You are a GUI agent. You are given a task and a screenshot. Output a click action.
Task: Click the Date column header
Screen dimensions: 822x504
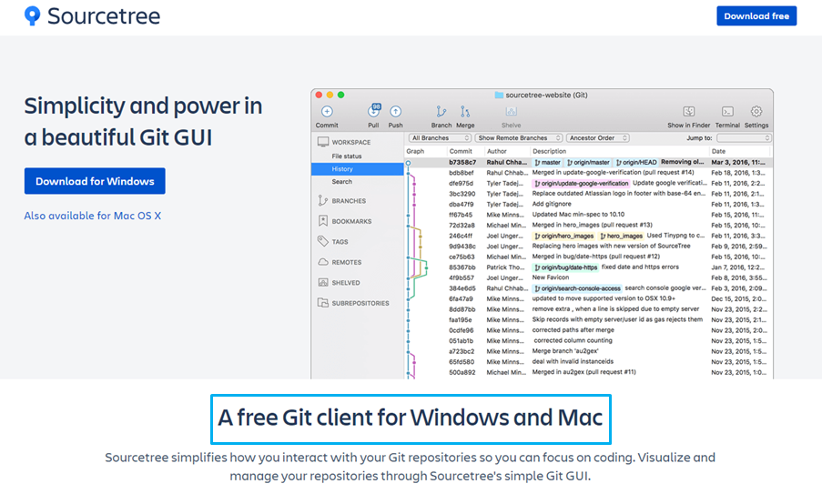tap(718, 151)
